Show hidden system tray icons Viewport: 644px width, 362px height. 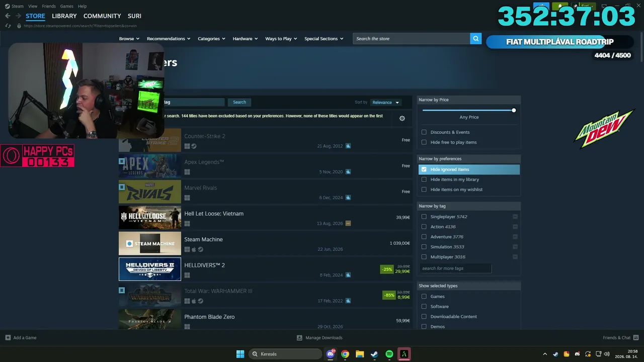(x=544, y=354)
